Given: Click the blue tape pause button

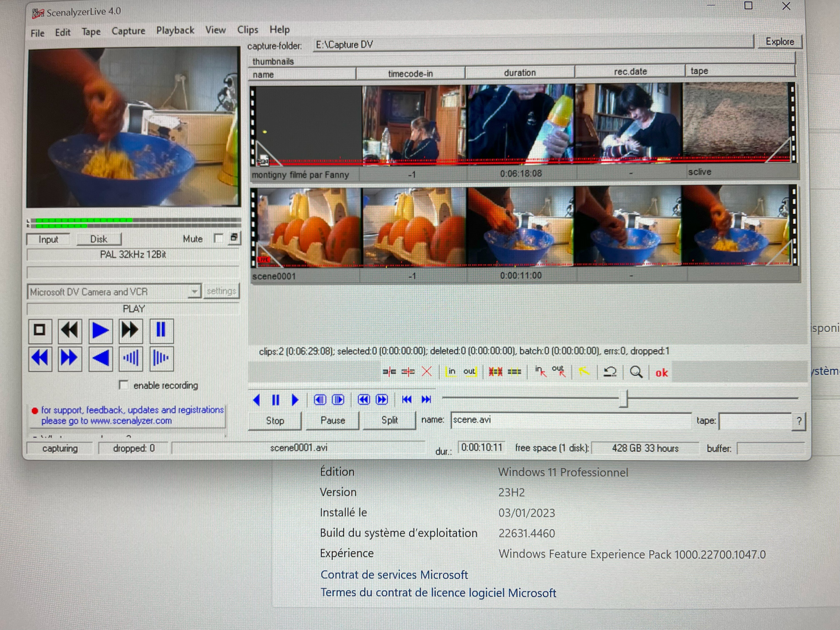Looking at the screenshot, I should coord(161,330).
